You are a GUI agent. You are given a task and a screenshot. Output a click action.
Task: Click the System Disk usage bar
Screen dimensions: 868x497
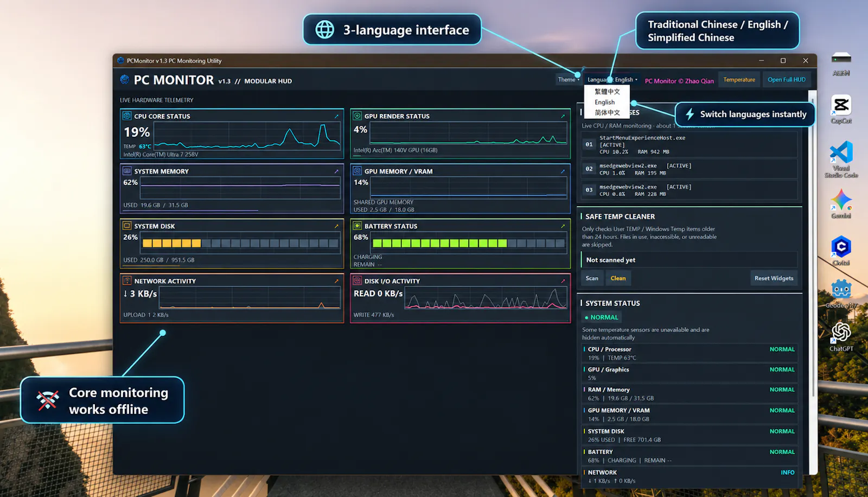point(240,244)
